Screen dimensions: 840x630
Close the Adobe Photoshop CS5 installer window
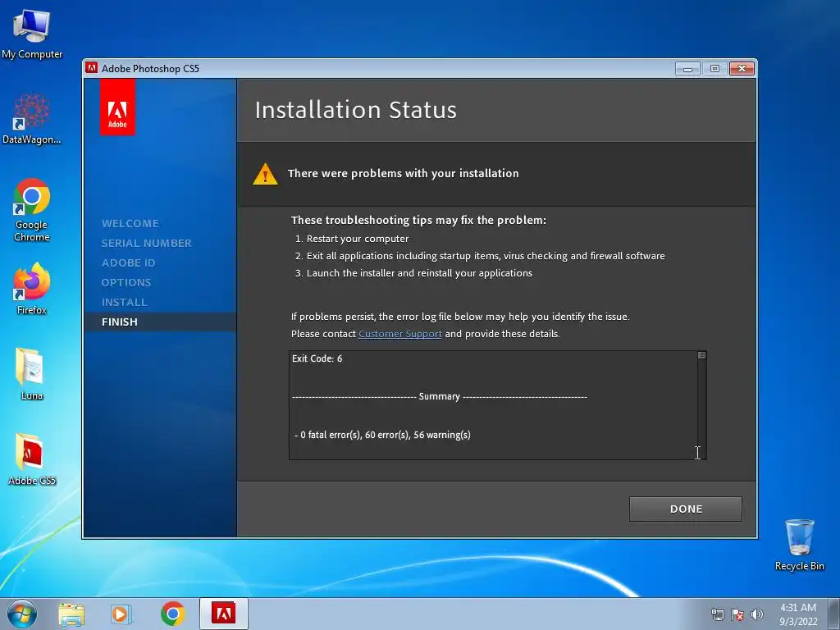click(742, 69)
